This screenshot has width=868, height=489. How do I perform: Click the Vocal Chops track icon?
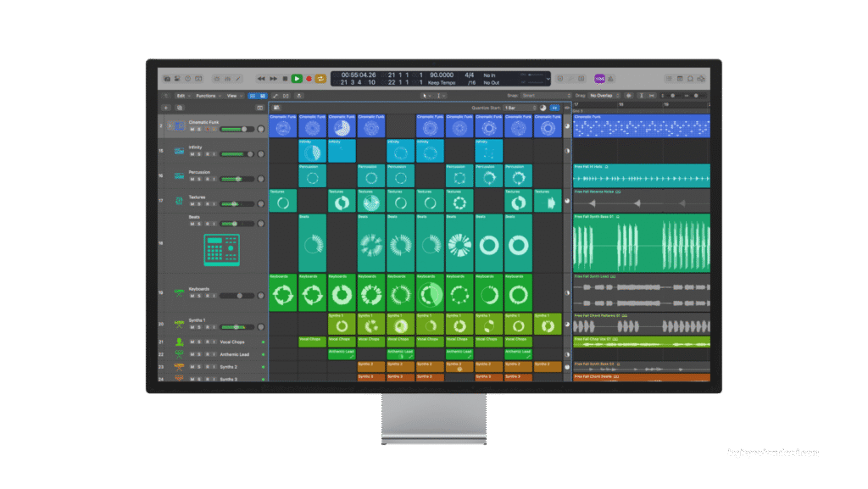(x=179, y=342)
